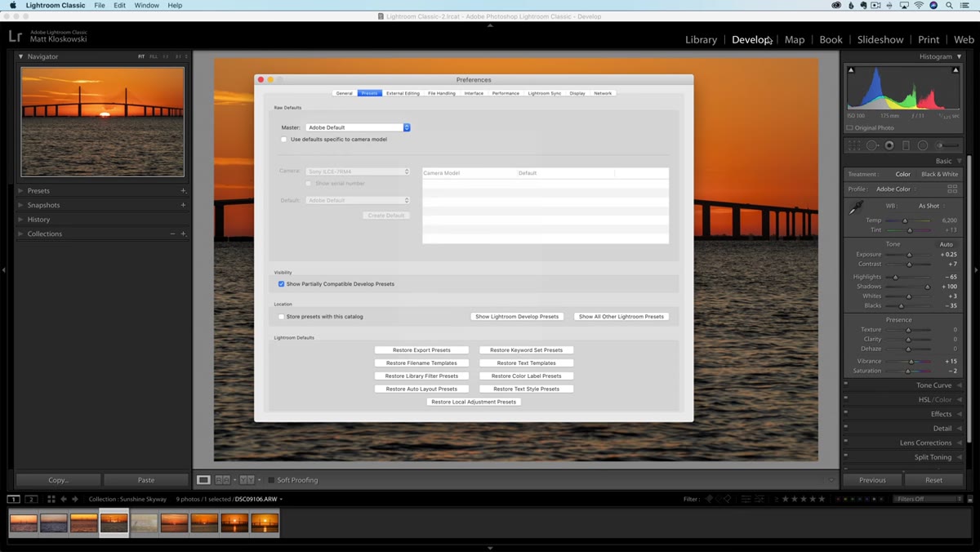Switch to External Editing preferences tab
Screen dimensions: 980x552
(x=403, y=93)
